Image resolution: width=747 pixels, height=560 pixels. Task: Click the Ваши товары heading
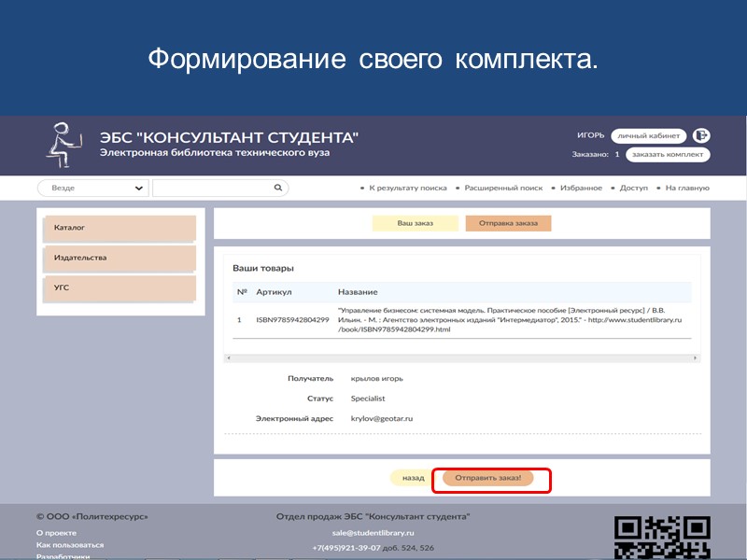tap(263, 268)
